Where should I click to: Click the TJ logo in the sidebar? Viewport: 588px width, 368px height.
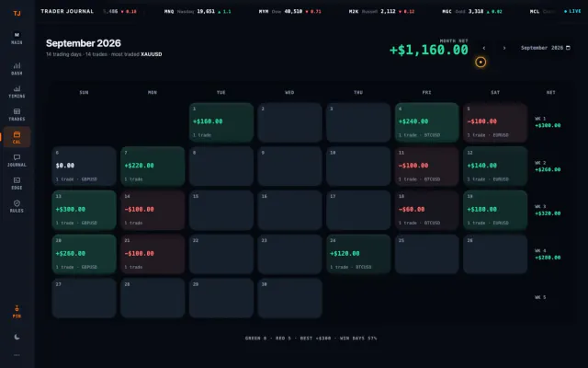(17, 14)
